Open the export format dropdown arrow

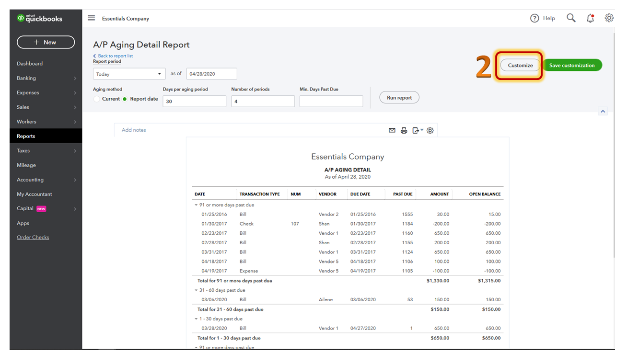421,130
